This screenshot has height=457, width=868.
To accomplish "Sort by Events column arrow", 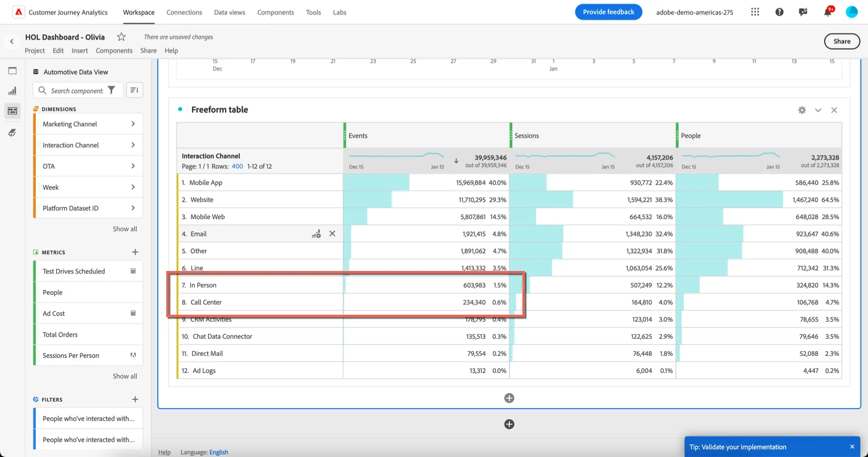I will [x=456, y=161].
